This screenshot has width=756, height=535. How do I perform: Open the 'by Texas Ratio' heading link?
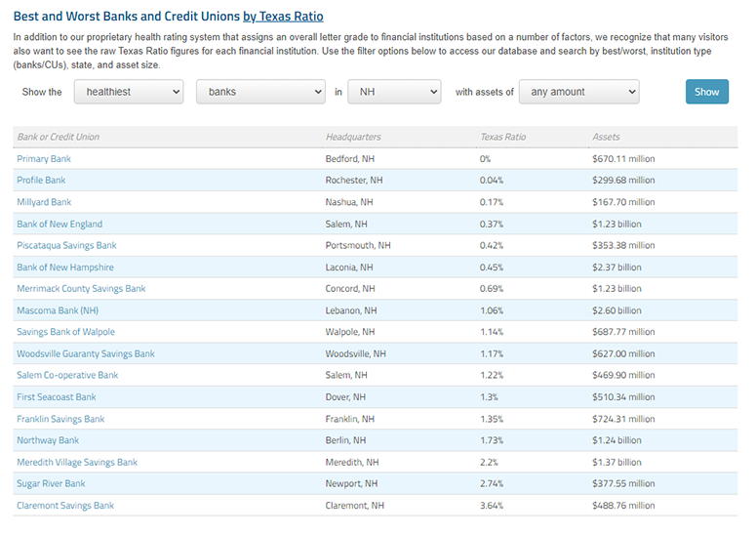283,17
